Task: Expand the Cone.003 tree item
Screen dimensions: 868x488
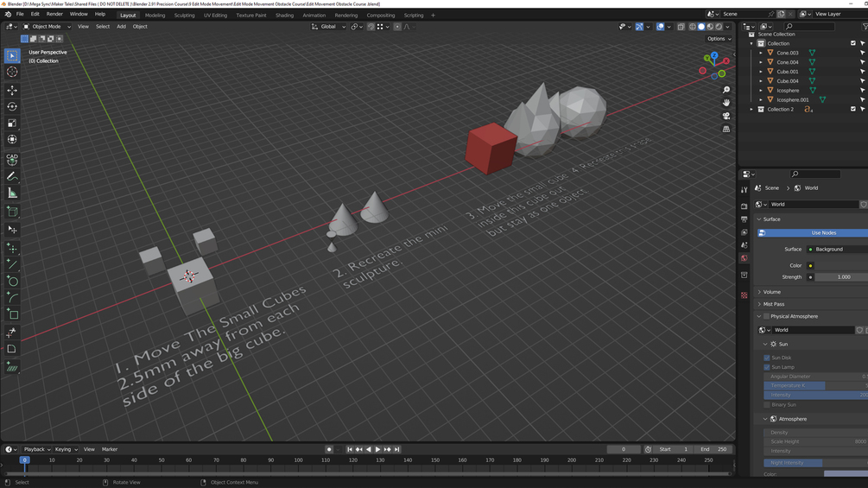Action: 761,53
